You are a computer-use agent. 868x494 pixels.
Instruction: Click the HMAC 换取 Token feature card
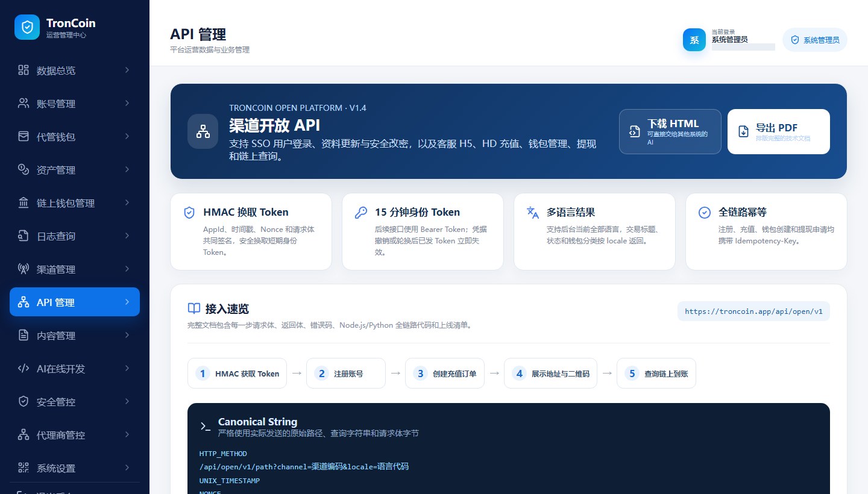[x=251, y=231]
